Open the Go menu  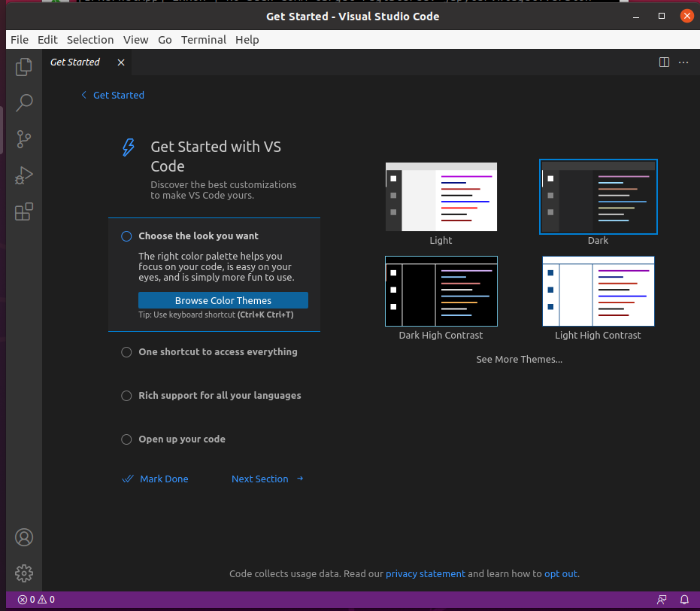[x=165, y=40]
